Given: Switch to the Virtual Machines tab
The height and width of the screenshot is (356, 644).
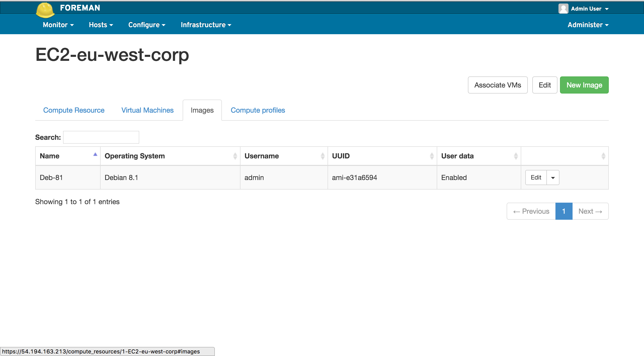Looking at the screenshot, I should click(x=147, y=110).
